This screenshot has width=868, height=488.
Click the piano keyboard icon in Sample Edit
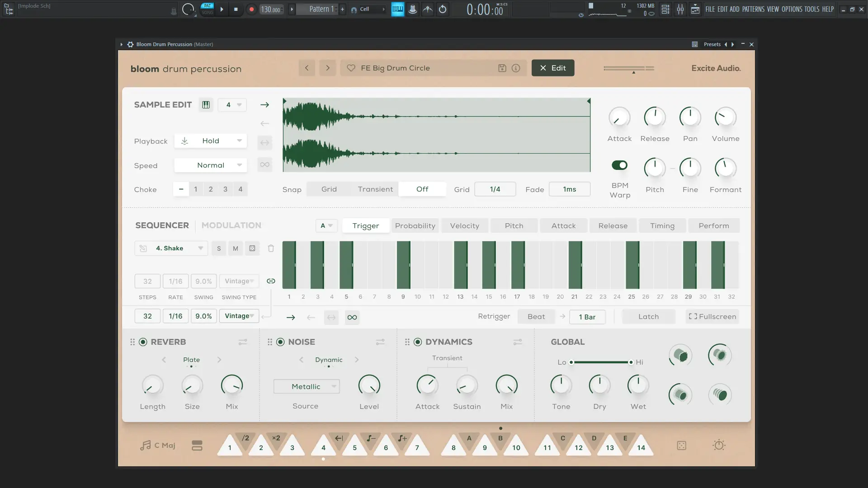tap(206, 105)
